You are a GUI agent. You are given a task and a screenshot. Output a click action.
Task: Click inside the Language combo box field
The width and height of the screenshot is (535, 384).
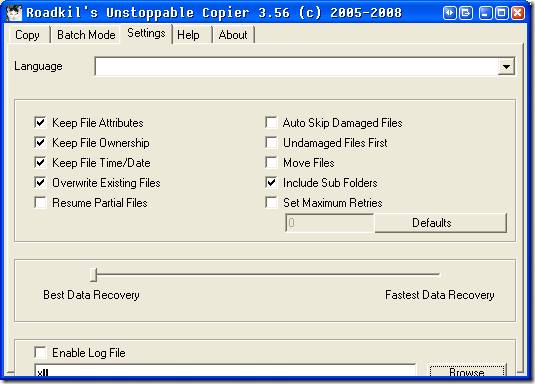click(296, 67)
